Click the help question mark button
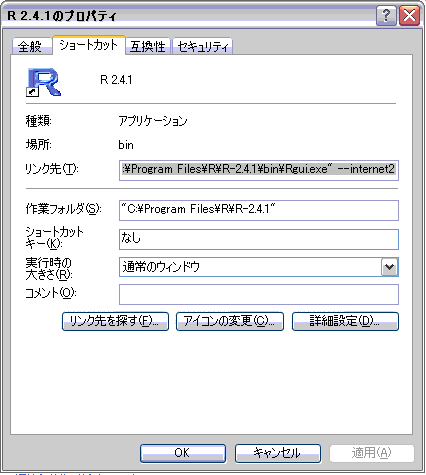Image resolution: width=426 pixels, height=475 pixels. pyautogui.click(x=386, y=16)
